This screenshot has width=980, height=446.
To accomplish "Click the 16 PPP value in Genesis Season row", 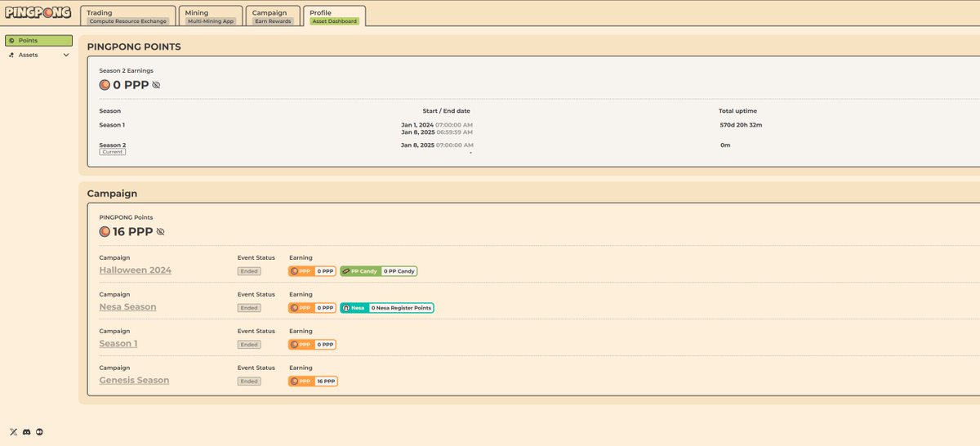I will (326, 381).
